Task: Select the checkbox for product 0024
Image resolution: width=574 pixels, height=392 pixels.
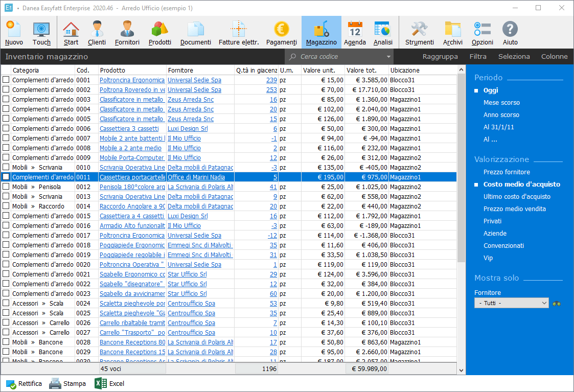Action: pyautogui.click(x=6, y=303)
